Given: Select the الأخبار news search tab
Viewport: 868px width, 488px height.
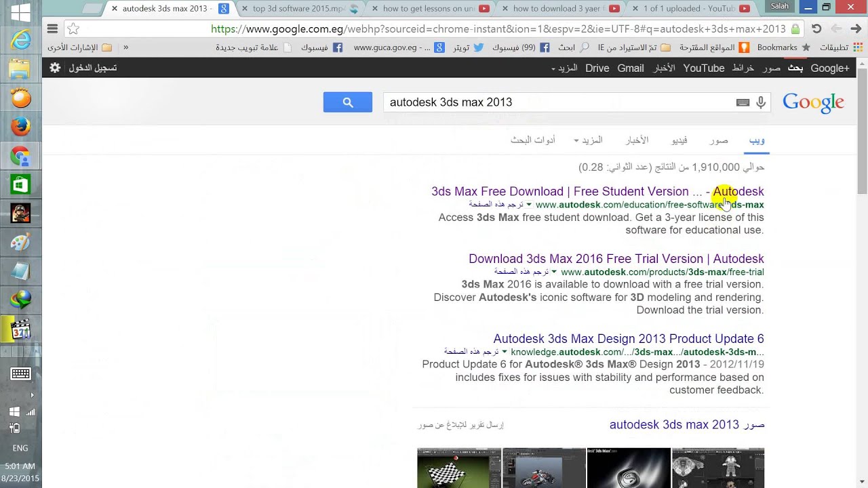Looking at the screenshot, I should (x=637, y=140).
